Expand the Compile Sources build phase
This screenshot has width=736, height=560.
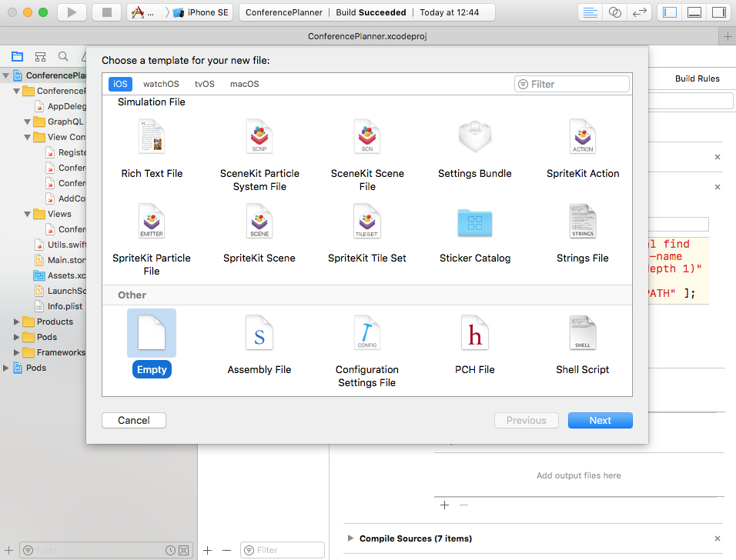click(x=350, y=538)
